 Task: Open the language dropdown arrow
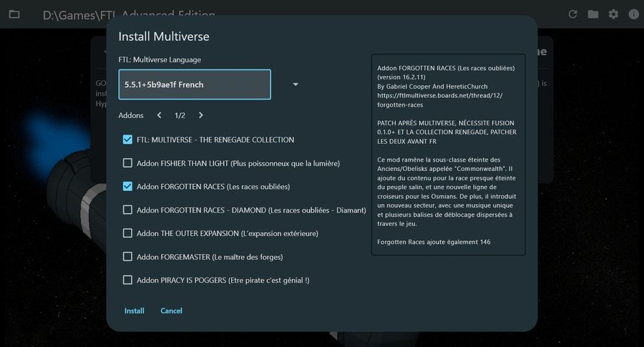(296, 84)
